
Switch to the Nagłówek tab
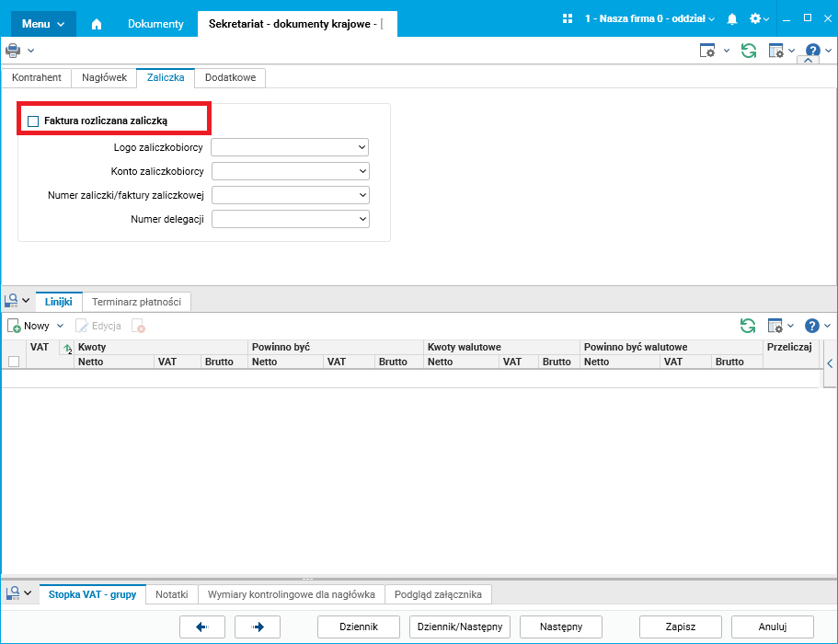pos(104,77)
